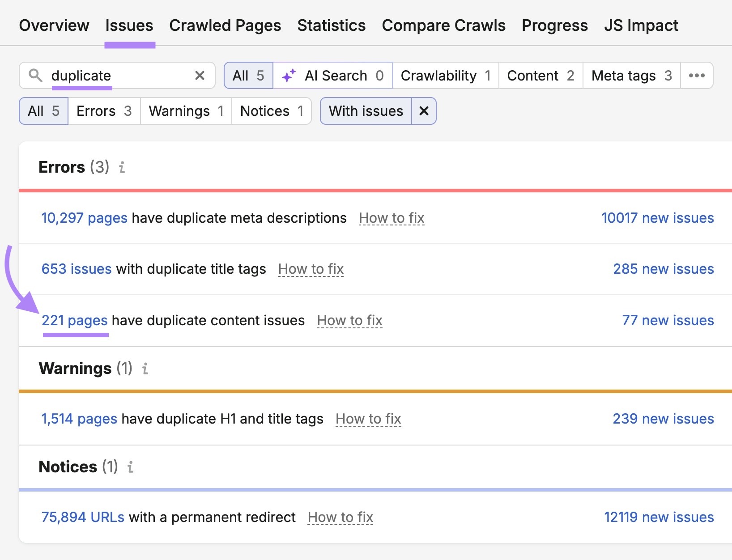This screenshot has width=732, height=560.
Task: Filter by Crawlability category
Action: pyautogui.click(x=446, y=76)
